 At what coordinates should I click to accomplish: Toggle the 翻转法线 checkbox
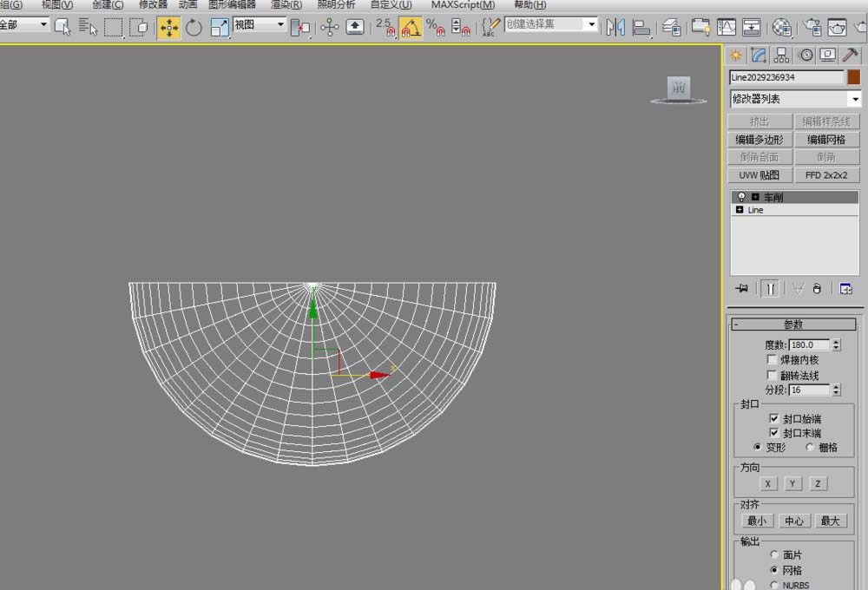click(772, 375)
